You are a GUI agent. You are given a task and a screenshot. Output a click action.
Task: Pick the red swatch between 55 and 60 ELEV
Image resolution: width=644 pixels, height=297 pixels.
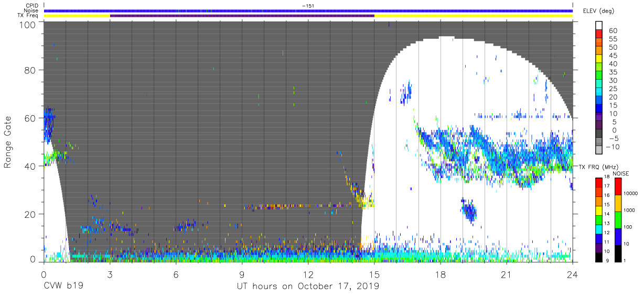pyautogui.click(x=599, y=35)
